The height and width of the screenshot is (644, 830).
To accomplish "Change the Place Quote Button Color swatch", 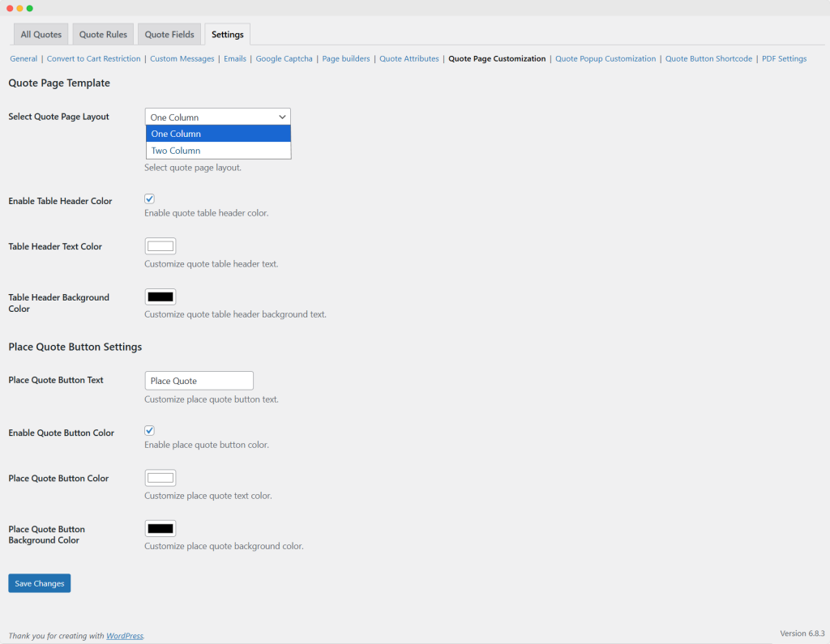I will (160, 478).
